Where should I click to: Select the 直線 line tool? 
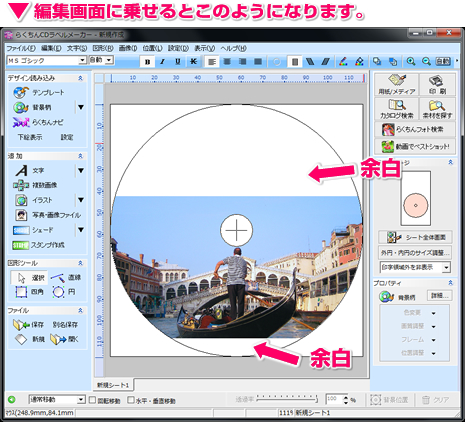click(66, 277)
